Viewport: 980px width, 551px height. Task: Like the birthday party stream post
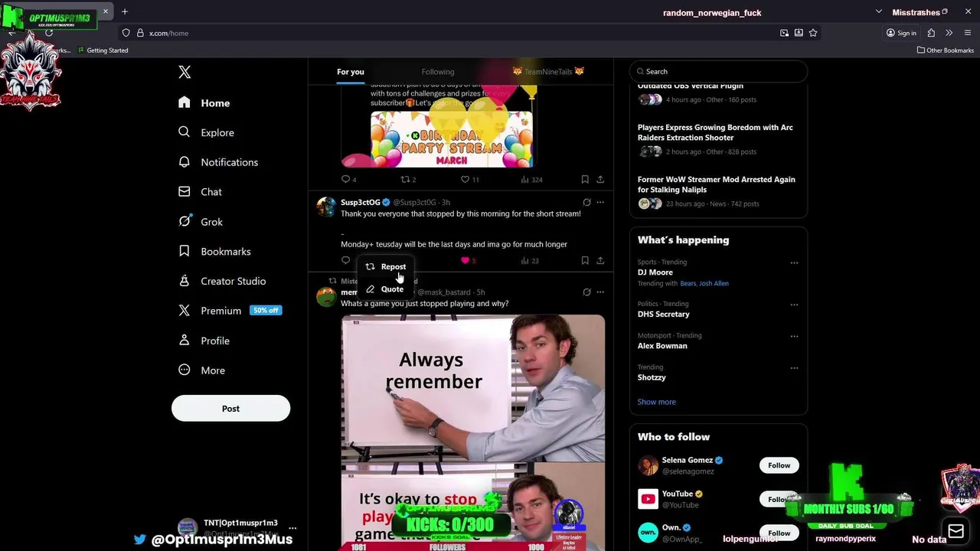coord(465,180)
